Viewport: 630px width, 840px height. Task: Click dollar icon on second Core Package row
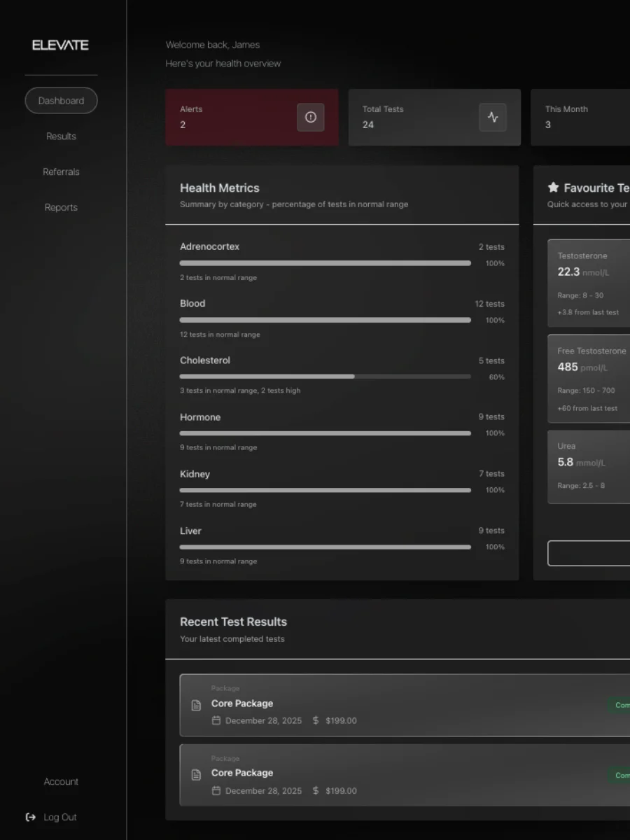(x=316, y=791)
